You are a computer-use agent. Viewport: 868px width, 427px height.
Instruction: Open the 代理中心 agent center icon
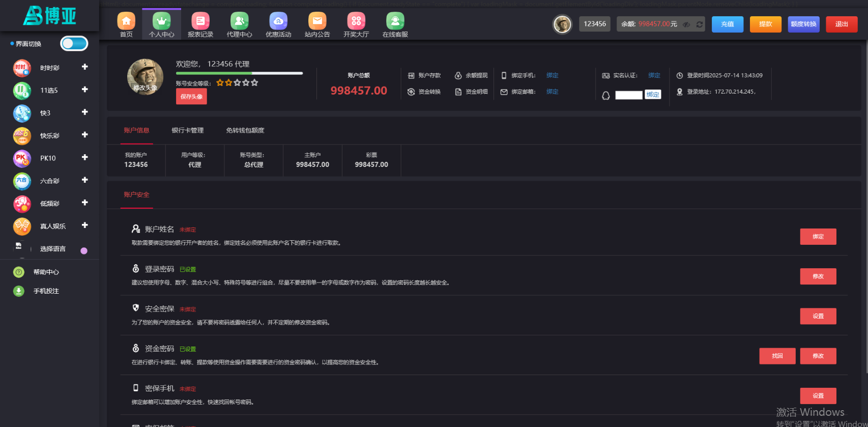point(240,21)
